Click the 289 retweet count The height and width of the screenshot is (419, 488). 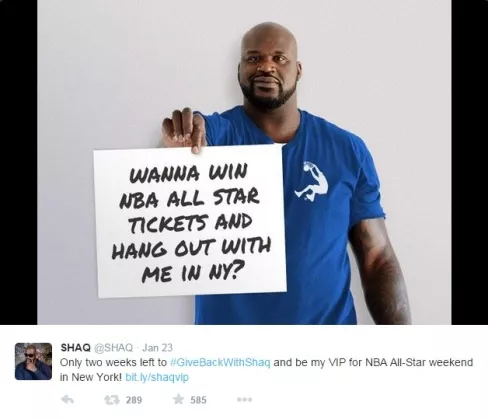(x=134, y=400)
